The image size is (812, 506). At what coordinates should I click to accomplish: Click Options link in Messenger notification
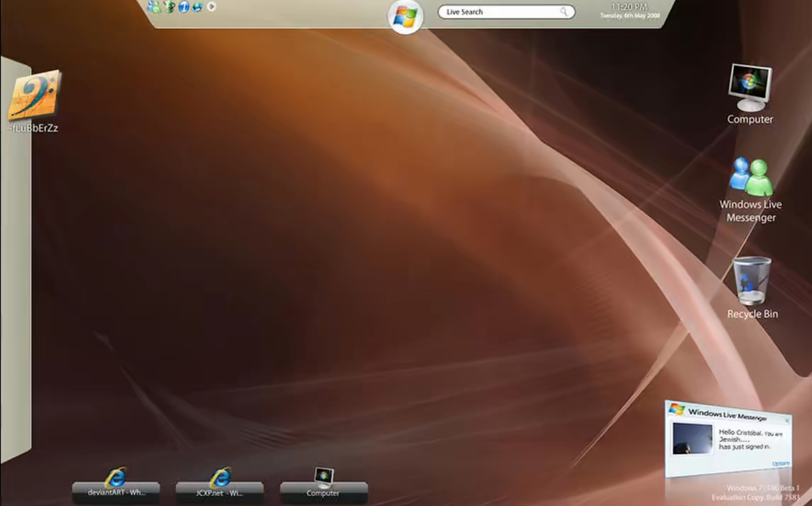click(x=780, y=464)
